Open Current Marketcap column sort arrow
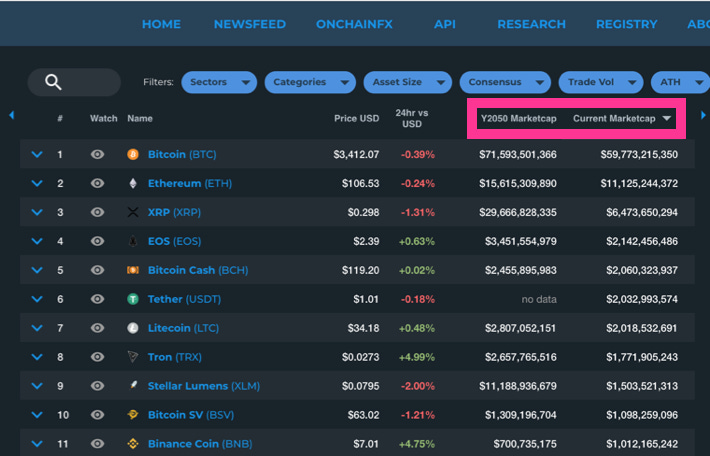 click(667, 119)
